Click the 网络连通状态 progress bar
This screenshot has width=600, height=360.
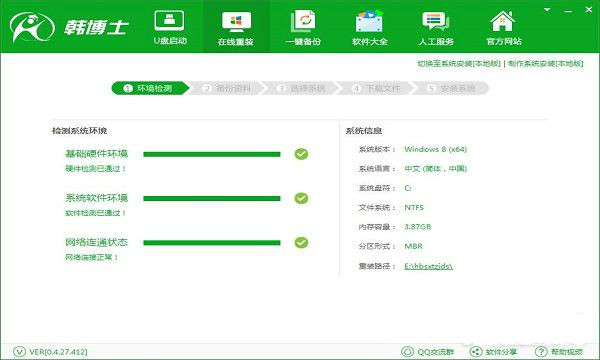tap(212, 243)
